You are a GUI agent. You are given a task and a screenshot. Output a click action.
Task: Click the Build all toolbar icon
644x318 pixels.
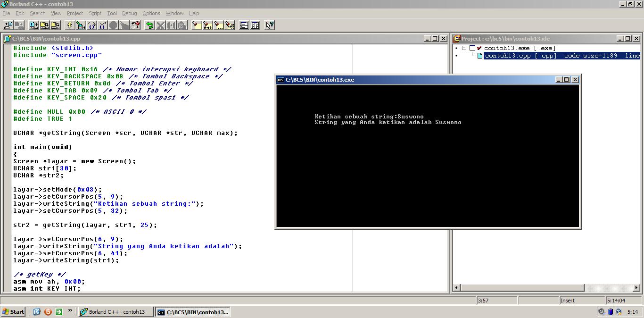pyautogui.click(x=55, y=25)
